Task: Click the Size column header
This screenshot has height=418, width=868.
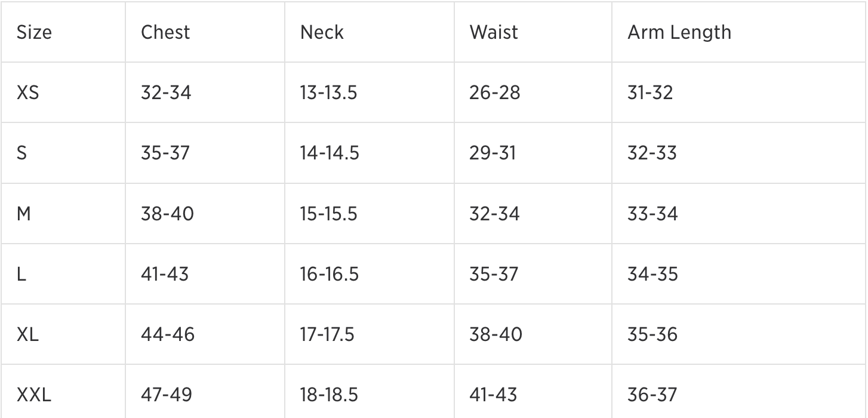Action: pyautogui.click(x=34, y=32)
